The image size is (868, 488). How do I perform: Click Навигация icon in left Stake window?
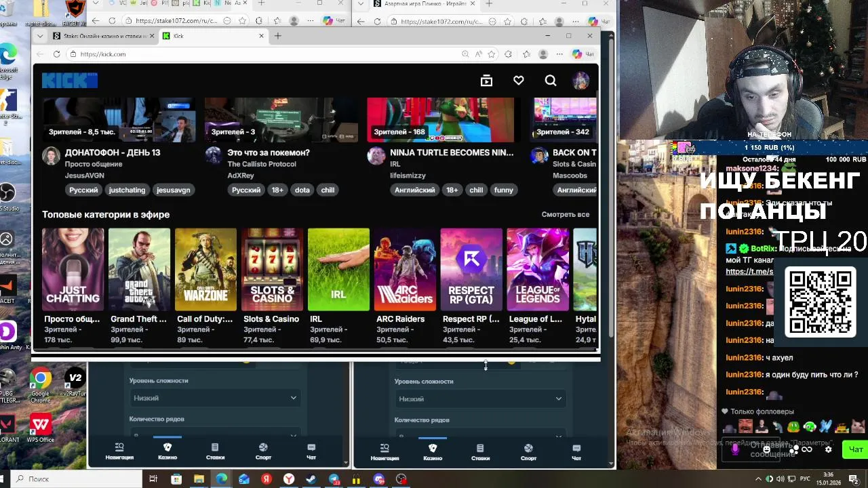pos(119,451)
